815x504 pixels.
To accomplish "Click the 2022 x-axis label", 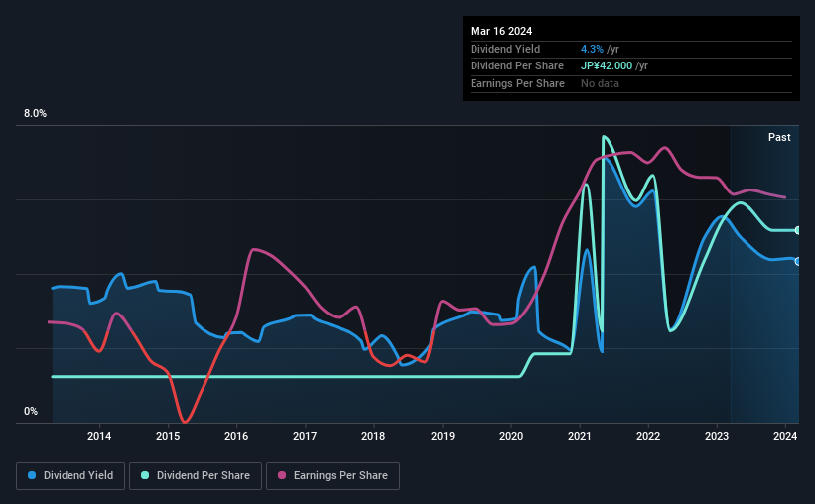I will [648, 436].
